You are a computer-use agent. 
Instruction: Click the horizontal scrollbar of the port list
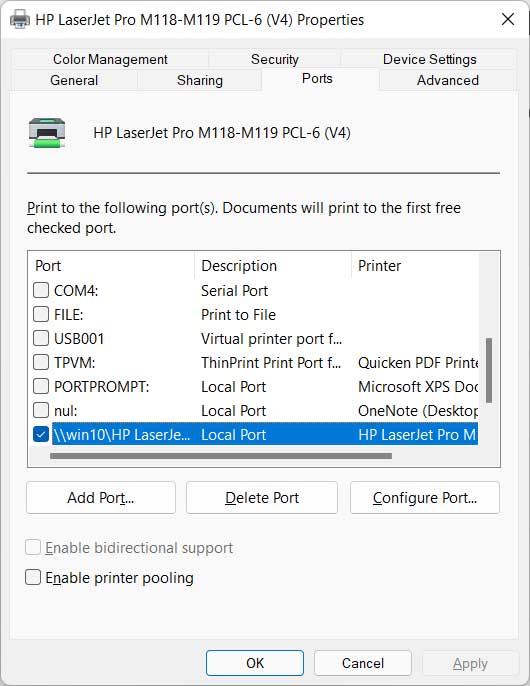point(221,456)
